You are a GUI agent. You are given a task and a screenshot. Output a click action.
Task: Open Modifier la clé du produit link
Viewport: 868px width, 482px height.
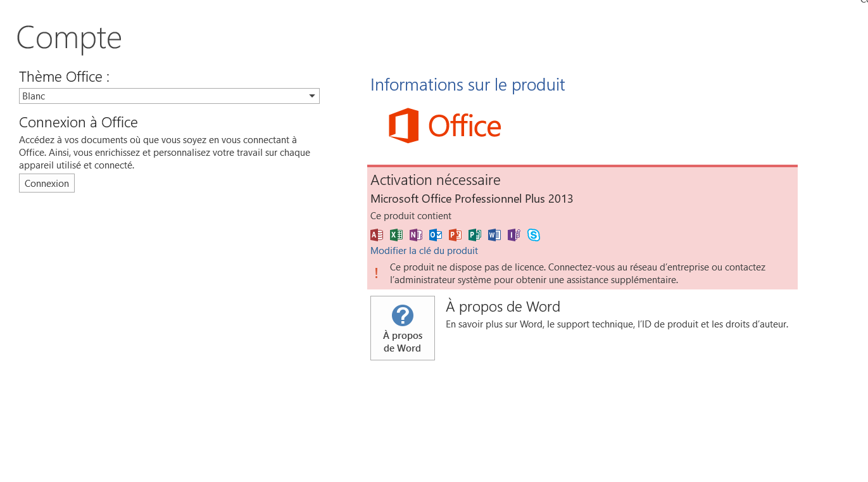click(424, 251)
